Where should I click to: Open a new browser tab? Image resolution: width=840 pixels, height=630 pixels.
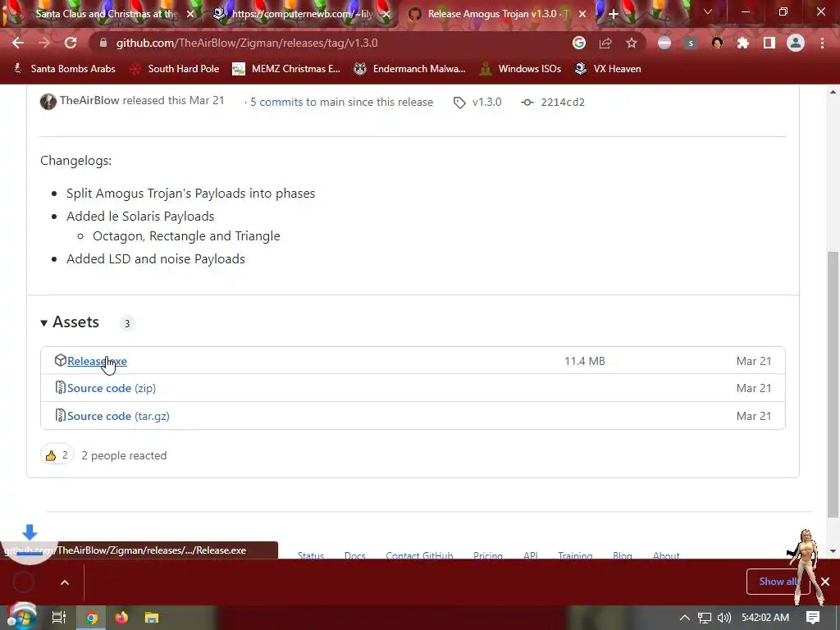614,14
